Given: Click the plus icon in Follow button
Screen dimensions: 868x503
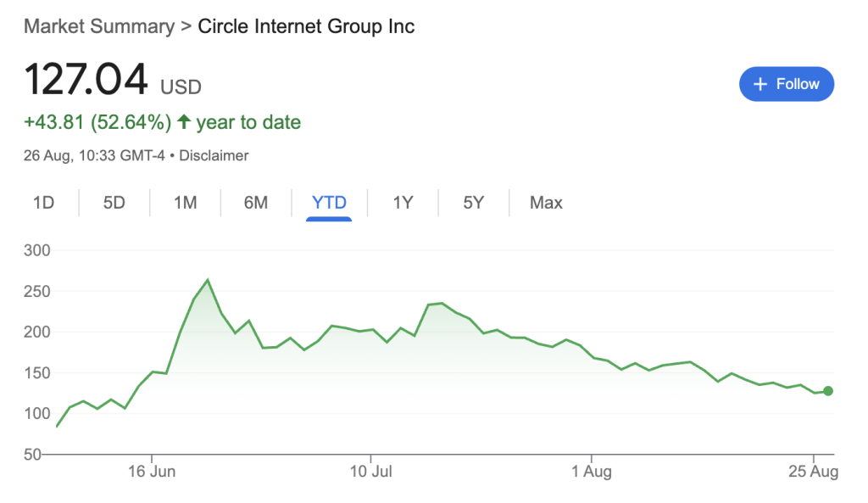Looking at the screenshot, I should [760, 84].
